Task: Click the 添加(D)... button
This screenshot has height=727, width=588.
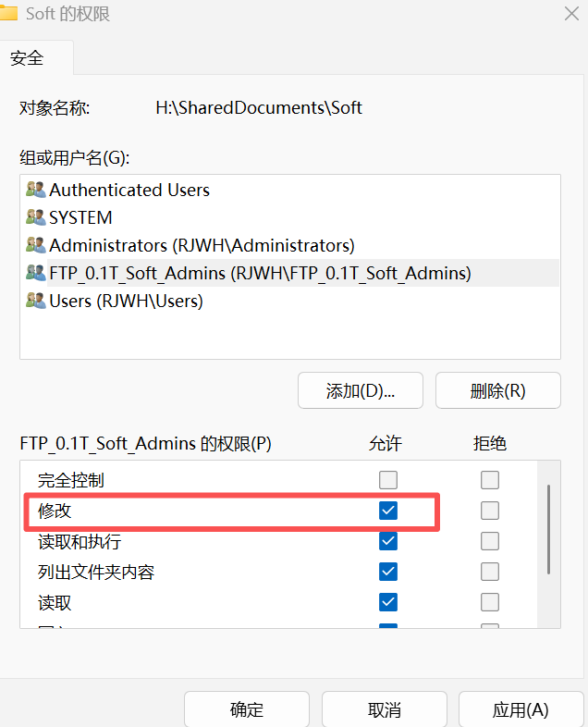Action: click(x=360, y=390)
